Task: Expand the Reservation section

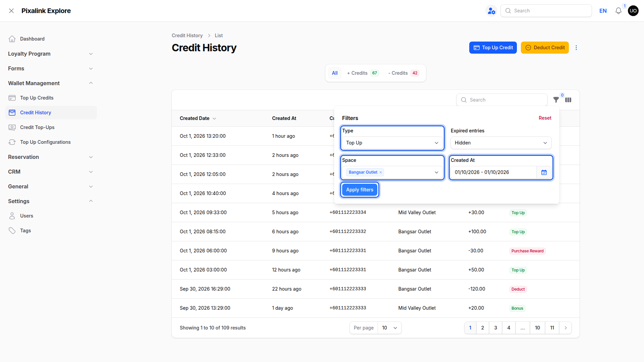Action: click(x=51, y=157)
